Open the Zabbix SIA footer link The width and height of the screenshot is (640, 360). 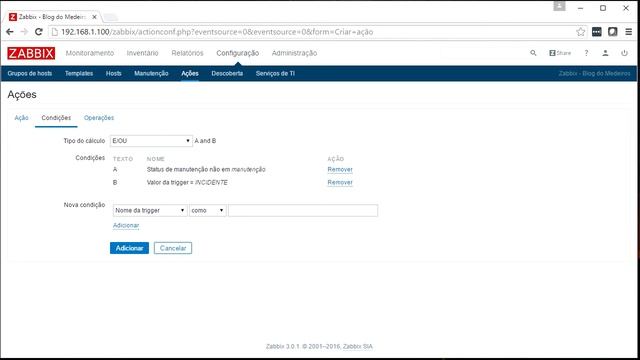(358, 346)
